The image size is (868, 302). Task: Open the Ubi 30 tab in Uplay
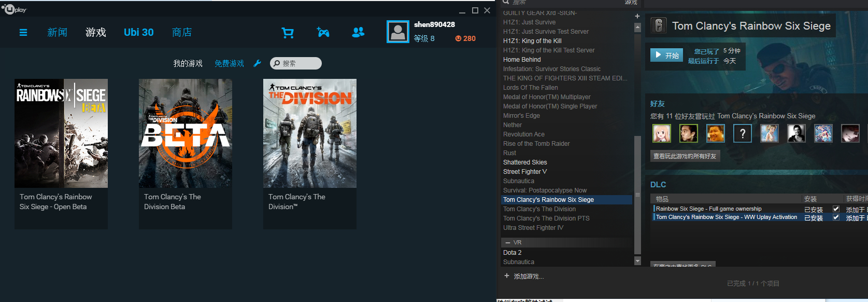click(x=139, y=32)
